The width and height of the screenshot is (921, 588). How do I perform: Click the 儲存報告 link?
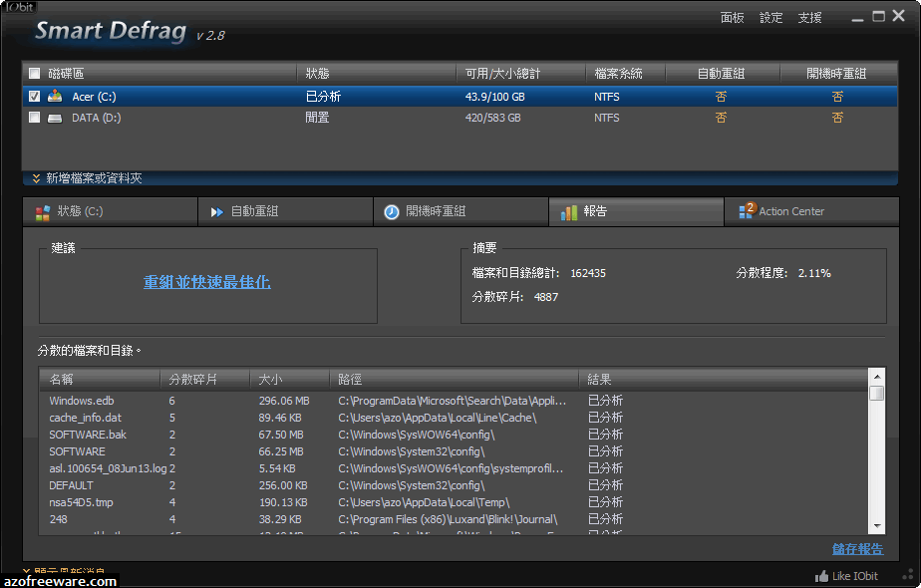click(857, 549)
